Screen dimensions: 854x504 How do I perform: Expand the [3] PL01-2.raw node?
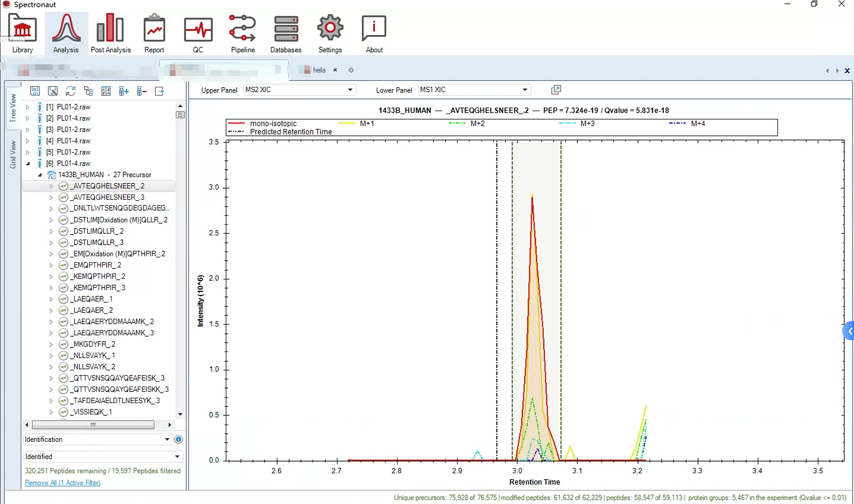coord(28,130)
